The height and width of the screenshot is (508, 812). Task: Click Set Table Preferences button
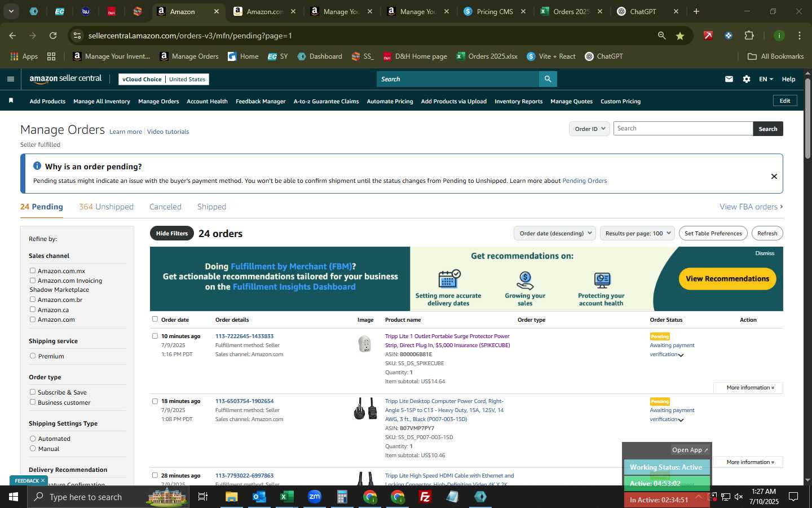coord(713,233)
